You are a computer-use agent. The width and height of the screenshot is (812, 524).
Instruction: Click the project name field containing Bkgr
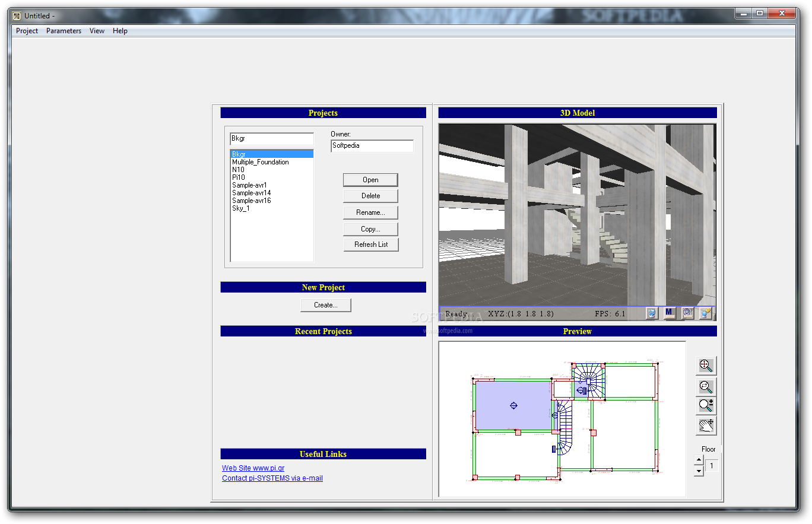(272, 139)
